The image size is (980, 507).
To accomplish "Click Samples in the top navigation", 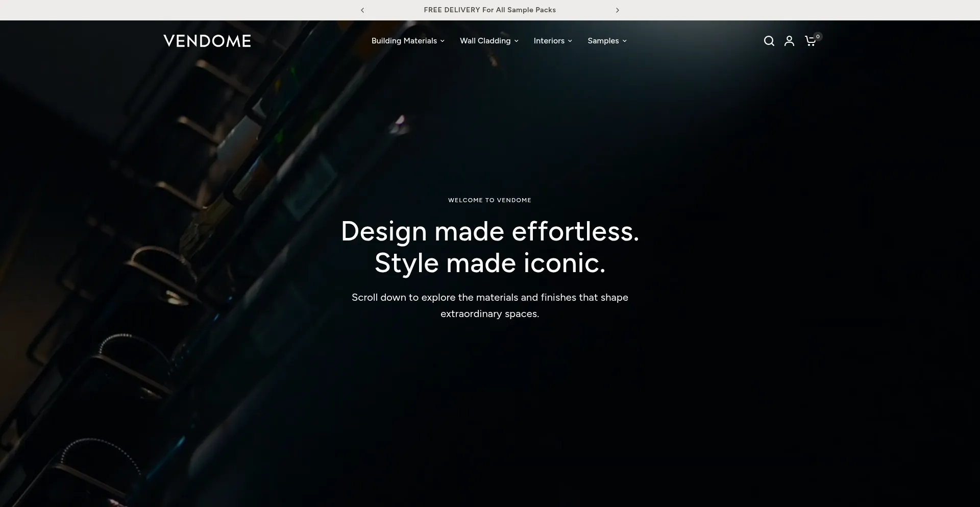I will (x=603, y=41).
